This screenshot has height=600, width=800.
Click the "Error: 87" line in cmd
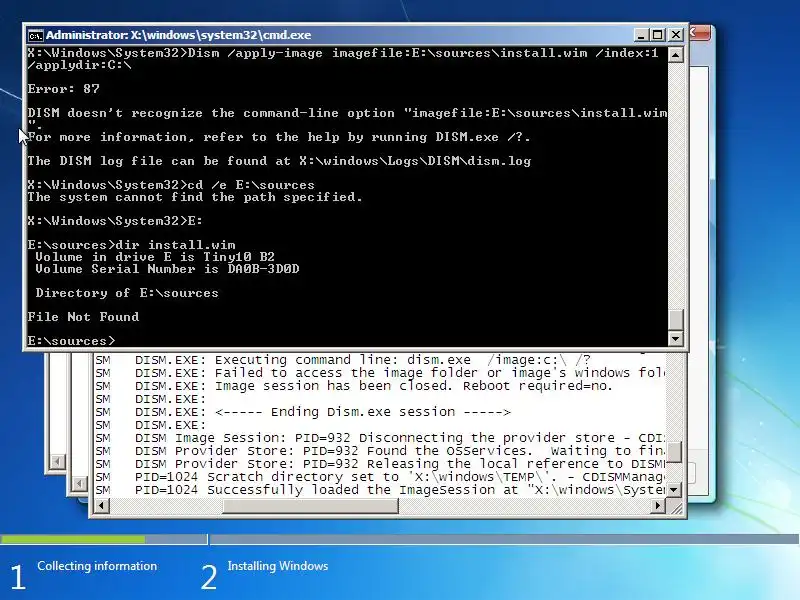tap(64, 89)
